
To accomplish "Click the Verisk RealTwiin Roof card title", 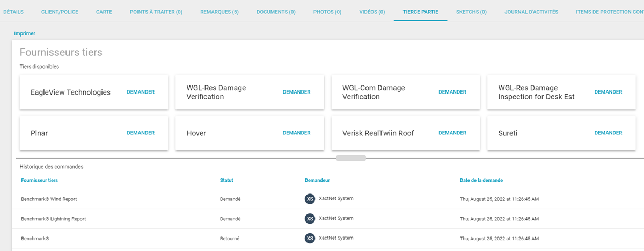I will coord(378,133).
